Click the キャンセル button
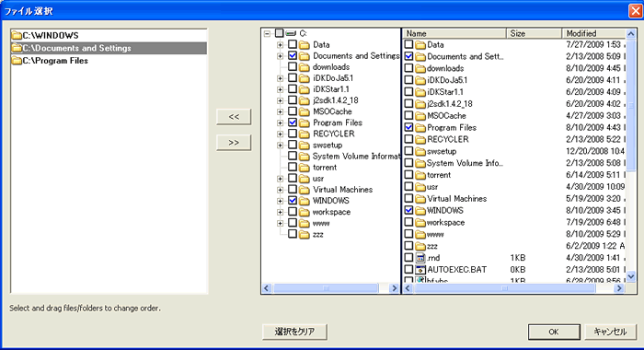This screenshot has width=644, height=350. (610, 332)
